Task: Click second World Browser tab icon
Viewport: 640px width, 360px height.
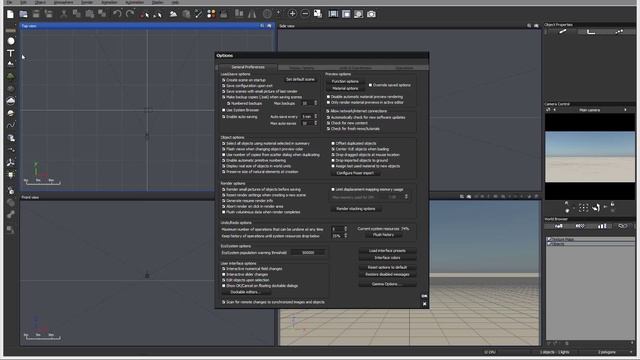Action: [580, 226]
